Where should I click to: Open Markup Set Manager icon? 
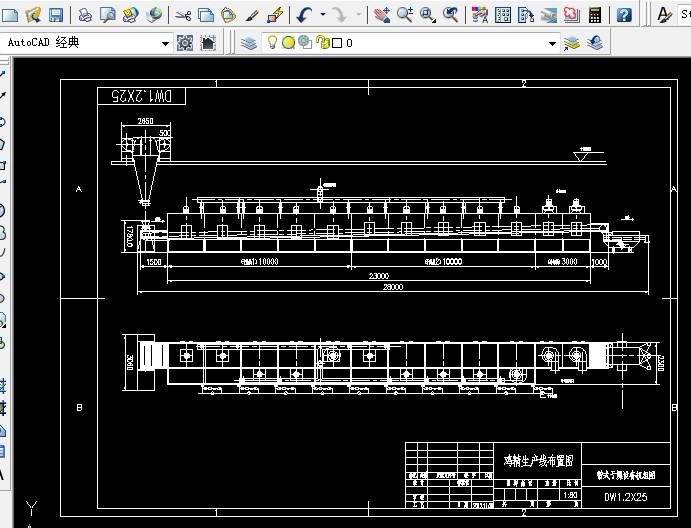pyautogui.click(x=572, y=15)
